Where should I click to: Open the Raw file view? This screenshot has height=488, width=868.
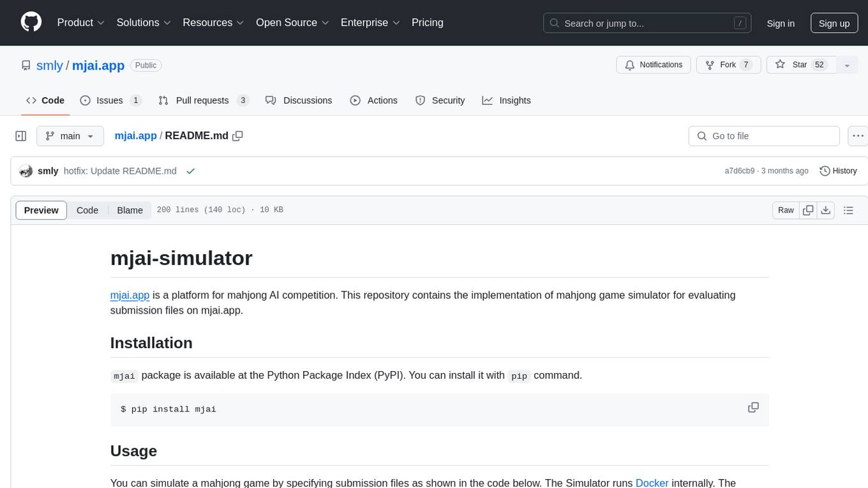pos(786,210)
